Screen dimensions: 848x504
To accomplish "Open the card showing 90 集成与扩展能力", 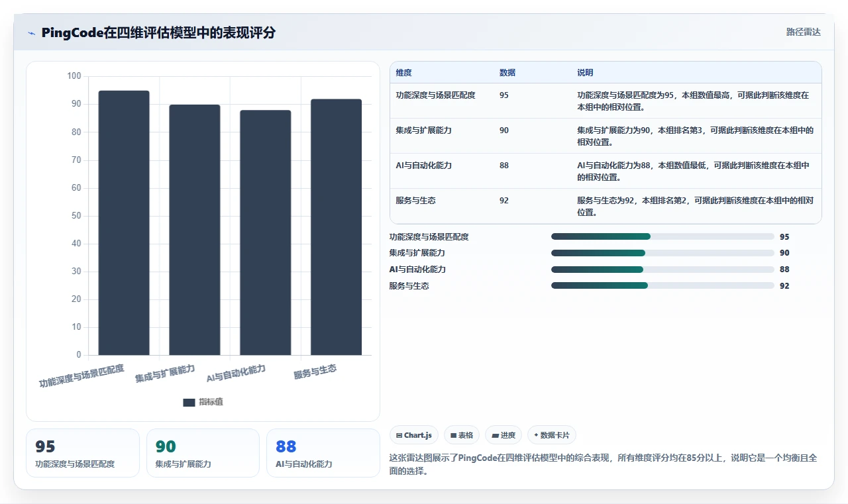I will [203, 453].
